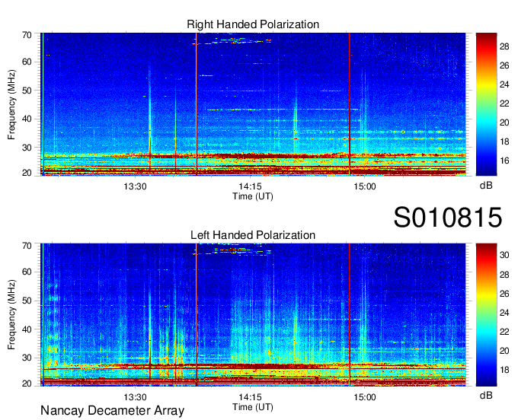Click the 15:00 tick label on bottom plot
The image size is (518, 420).
(365, 397)
